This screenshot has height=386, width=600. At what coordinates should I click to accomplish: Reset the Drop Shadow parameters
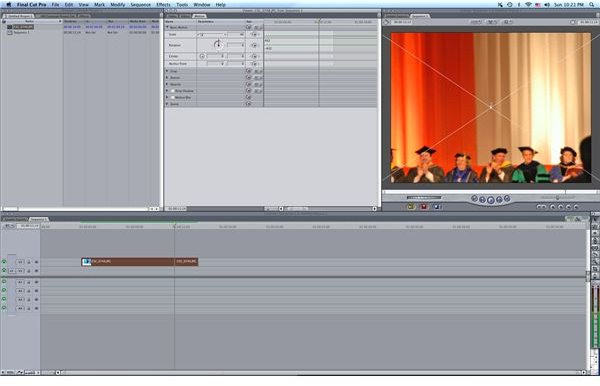click(249, 91)
